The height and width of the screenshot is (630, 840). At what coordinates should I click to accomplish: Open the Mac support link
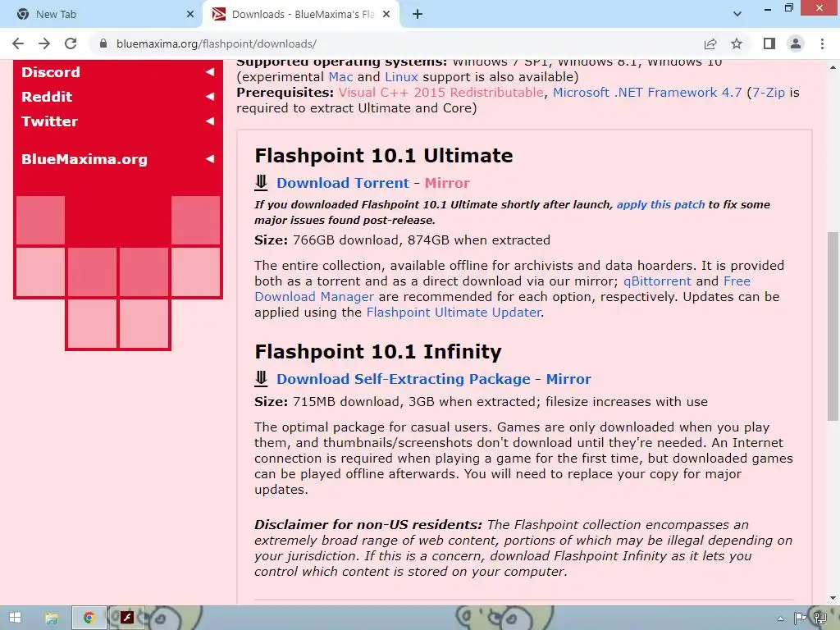[x=340, y=77]
